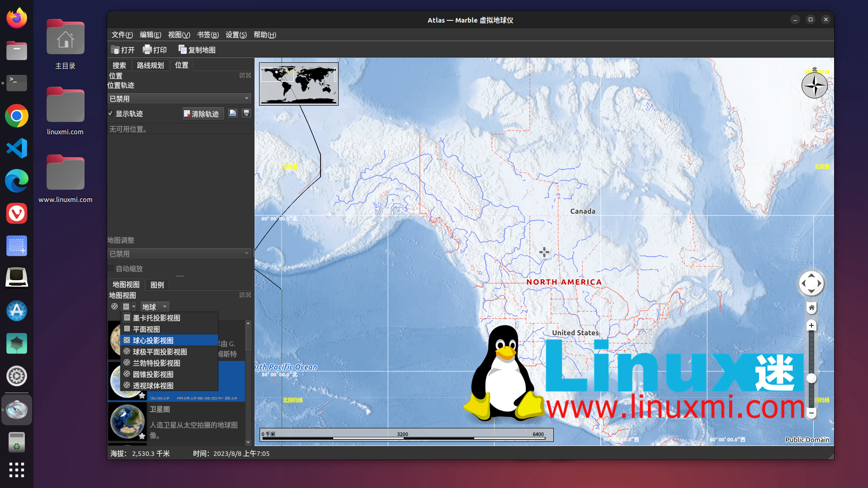Open the 视图(V) menu
This screenshot has height=488, width=868.
(x=179, y=35)
